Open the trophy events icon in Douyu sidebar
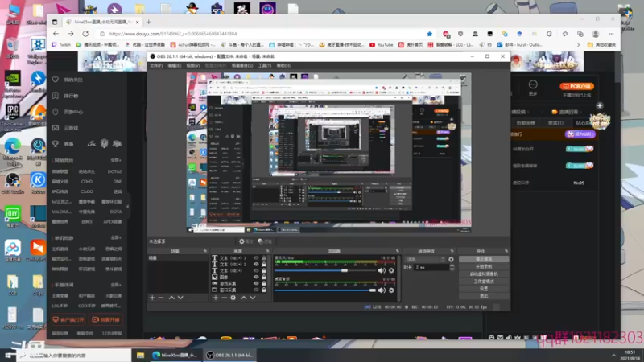644x362 pixels. click(x=56, y=144)
